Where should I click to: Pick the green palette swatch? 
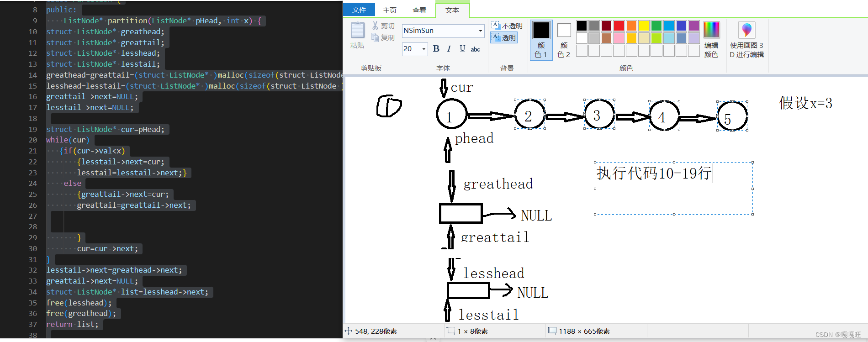(656, 26)
